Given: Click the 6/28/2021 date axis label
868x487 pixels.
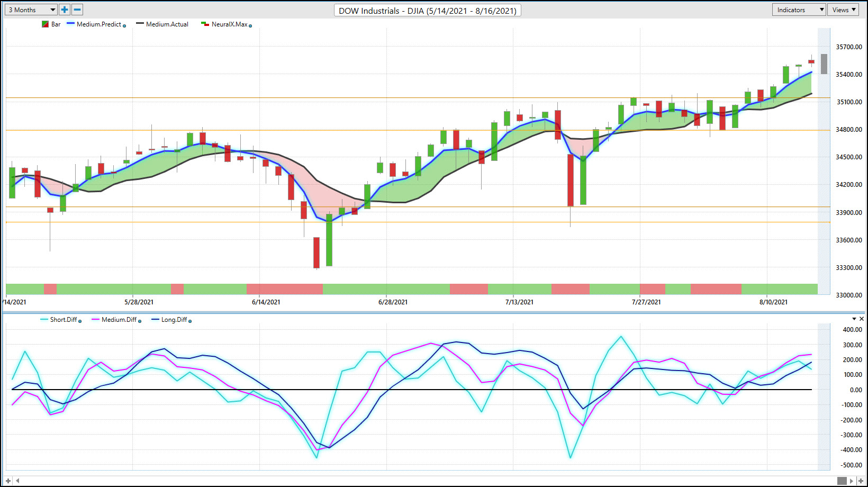Looking at the screenshot, I should [x=393, y=302].
